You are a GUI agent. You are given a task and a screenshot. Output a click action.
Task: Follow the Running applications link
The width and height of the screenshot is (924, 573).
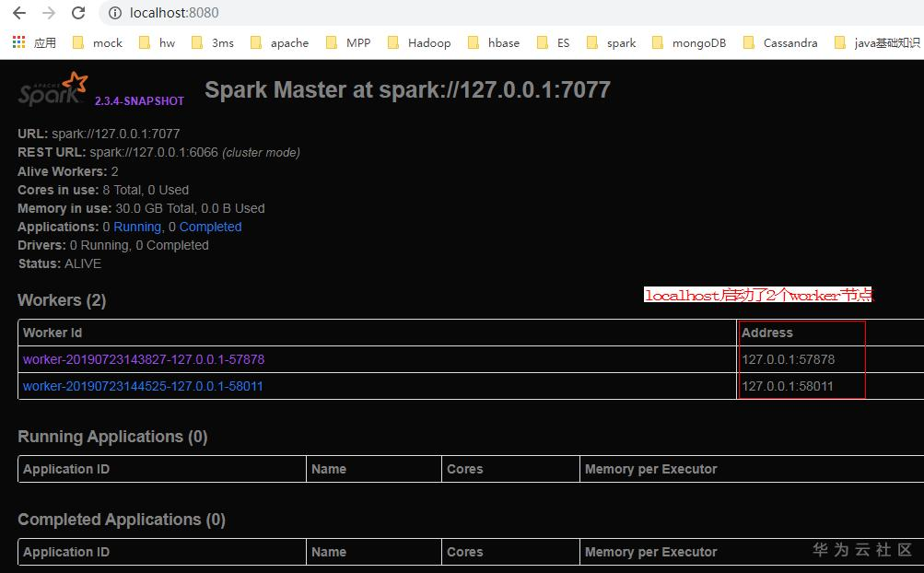click(x=137, y=227)
